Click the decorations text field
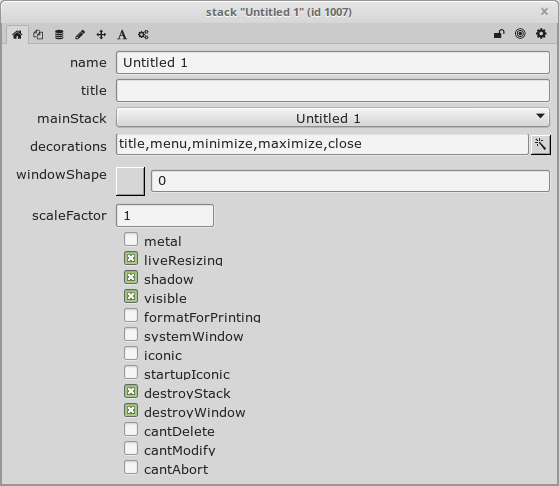Image resolution: width=559 pixels, height=486 pixels. tap(322, 144)
